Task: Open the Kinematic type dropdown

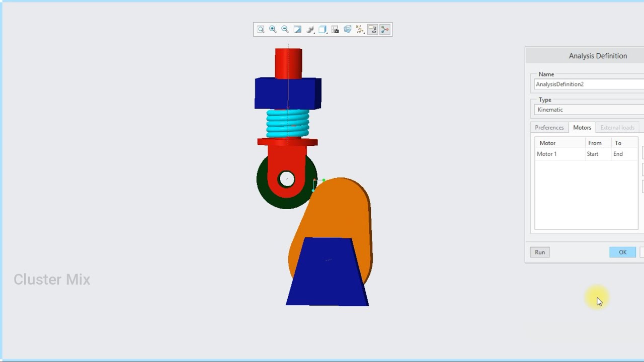Action: (x=589, y=110)
